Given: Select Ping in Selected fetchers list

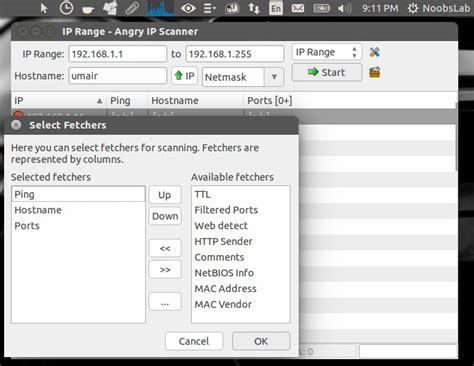Looking at the screenshot, I should pyautogui.click(x=78, y=194).
